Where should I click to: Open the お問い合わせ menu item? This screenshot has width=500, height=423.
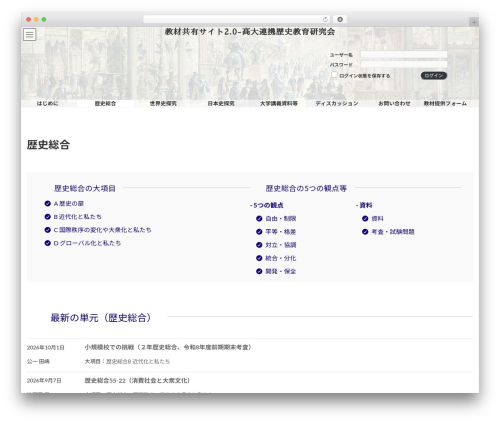pyautogui.click(x=394, y=104)
